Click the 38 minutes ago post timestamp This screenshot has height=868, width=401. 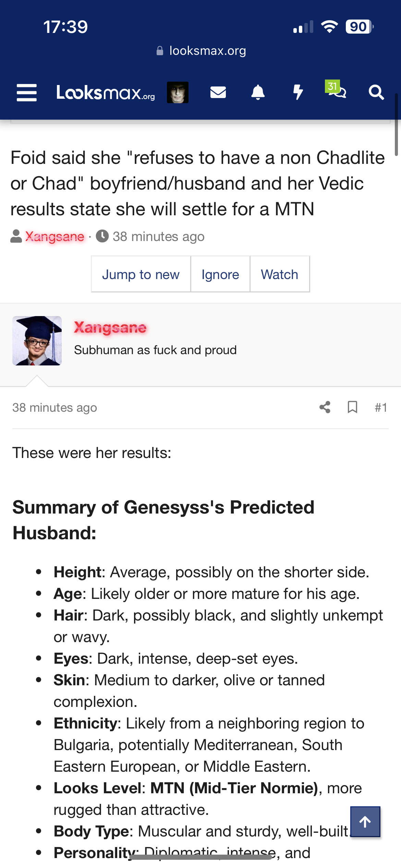55,407
